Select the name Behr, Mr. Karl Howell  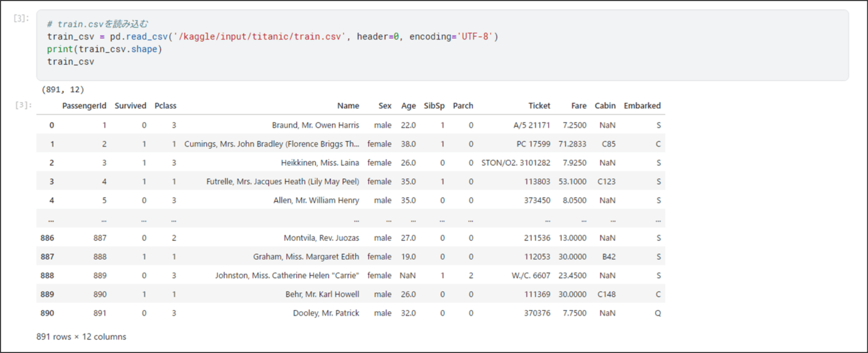click(x=322, y=293)
